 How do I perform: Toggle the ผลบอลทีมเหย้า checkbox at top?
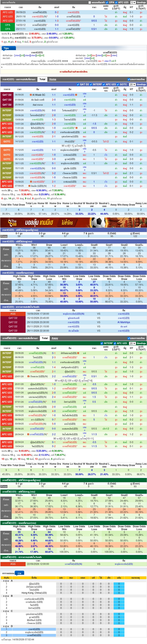90,2
